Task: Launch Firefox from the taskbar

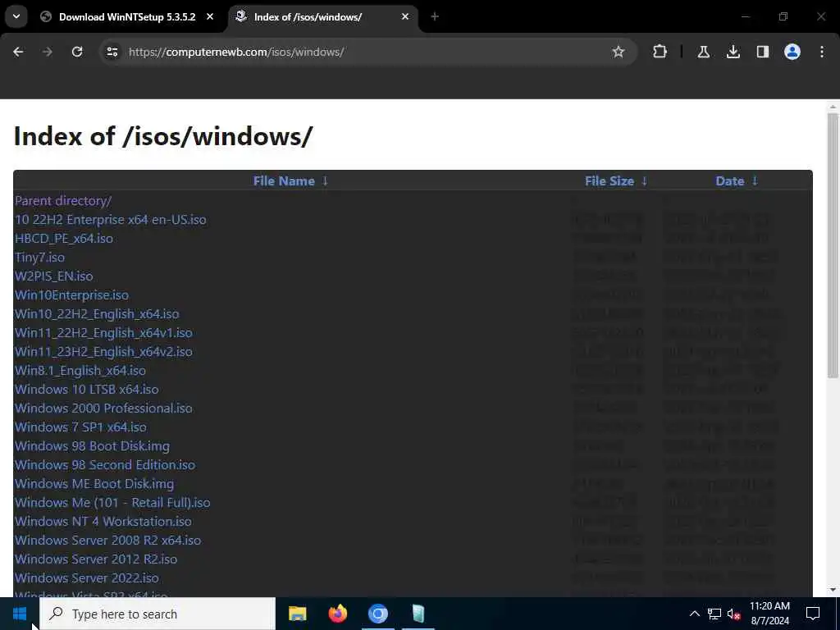Action: 337,614
